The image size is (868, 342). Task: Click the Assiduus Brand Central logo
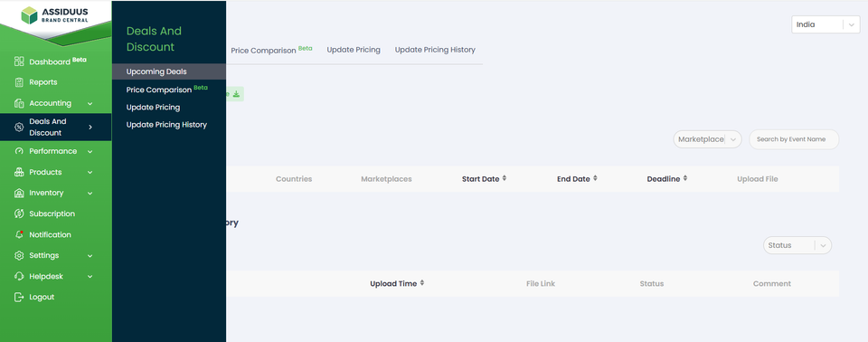[x=54, y=15]
